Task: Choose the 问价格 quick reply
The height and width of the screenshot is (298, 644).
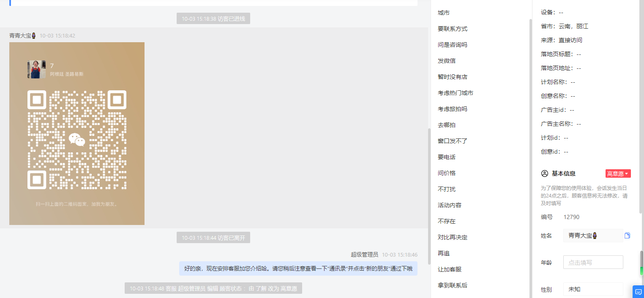Action: click(x=447, y=173)
